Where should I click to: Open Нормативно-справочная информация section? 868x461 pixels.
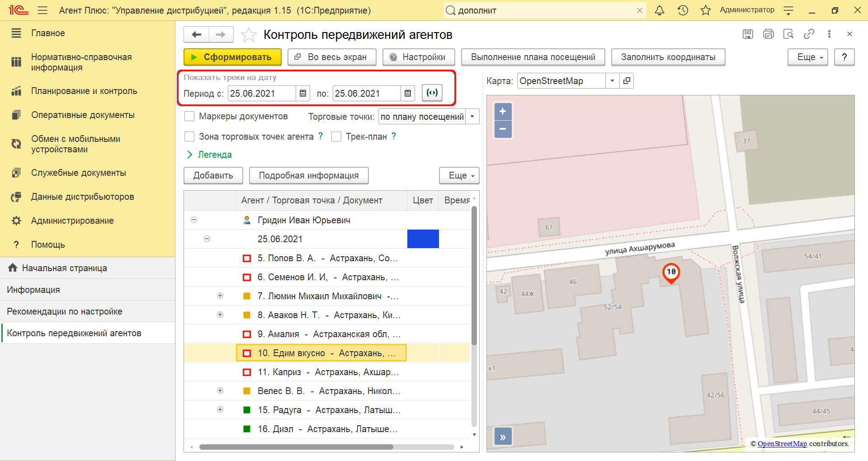click(81, 62)
